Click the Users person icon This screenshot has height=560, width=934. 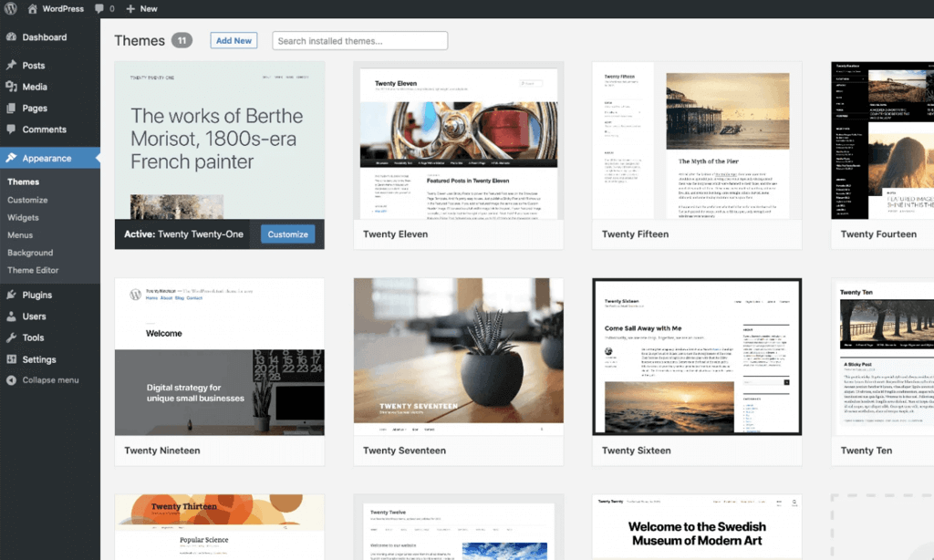[11, 316]
